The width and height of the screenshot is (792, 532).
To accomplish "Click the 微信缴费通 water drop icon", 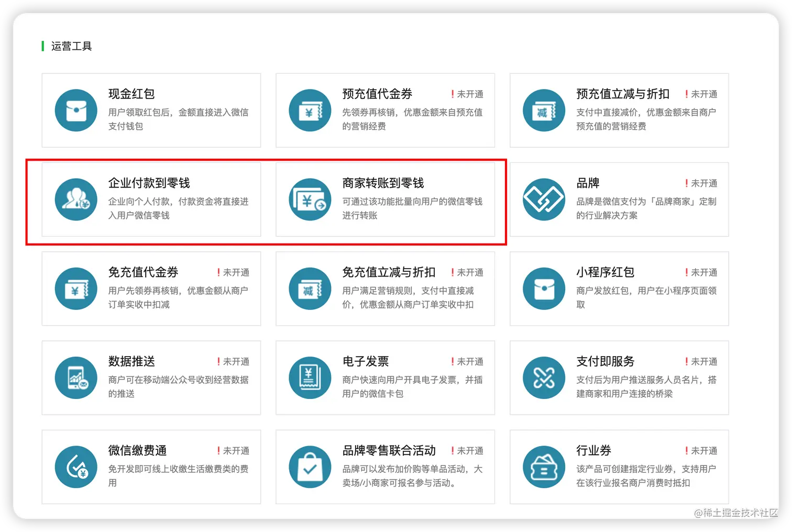I will 76,467.
